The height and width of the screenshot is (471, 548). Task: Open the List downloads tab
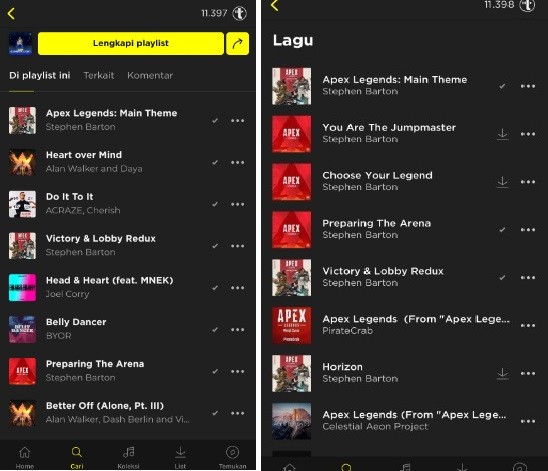180,457
